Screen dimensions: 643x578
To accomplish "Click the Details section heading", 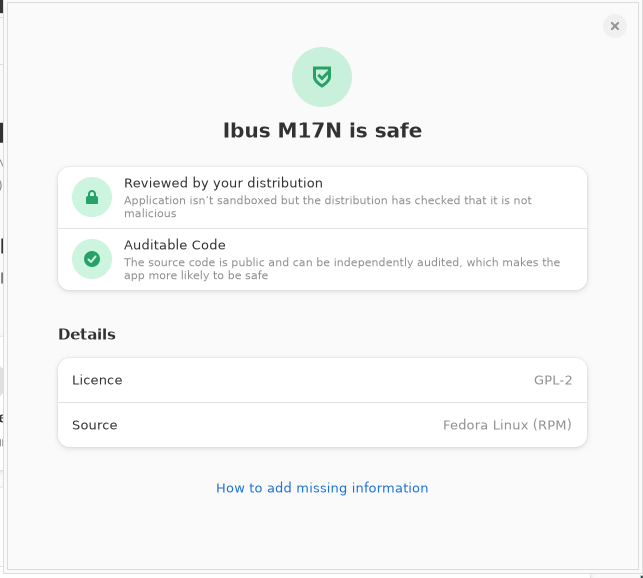I will 87,334.
